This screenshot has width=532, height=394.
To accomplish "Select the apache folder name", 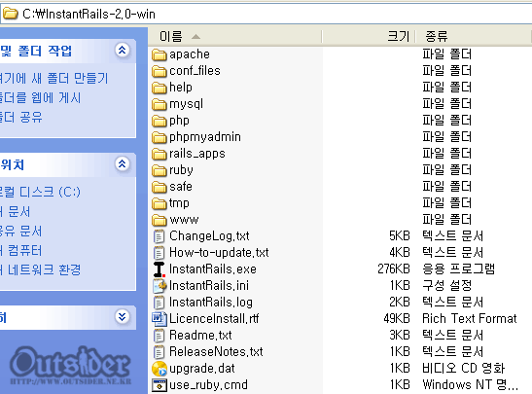I will click(x=190, y=54).
